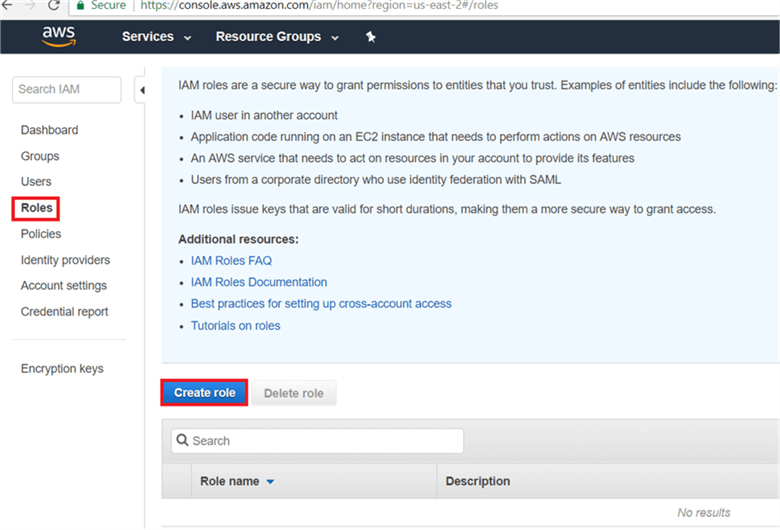
Task: Go to Groups in sidebar
Action: pos(40,156)
